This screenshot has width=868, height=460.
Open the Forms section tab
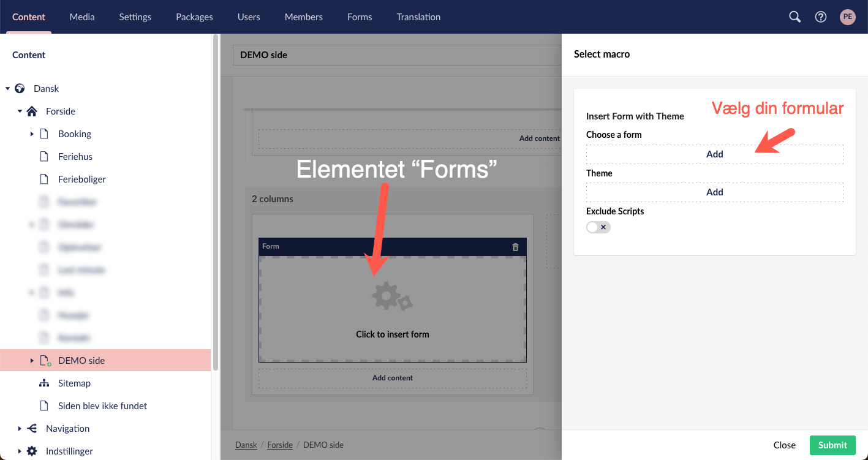360,17
